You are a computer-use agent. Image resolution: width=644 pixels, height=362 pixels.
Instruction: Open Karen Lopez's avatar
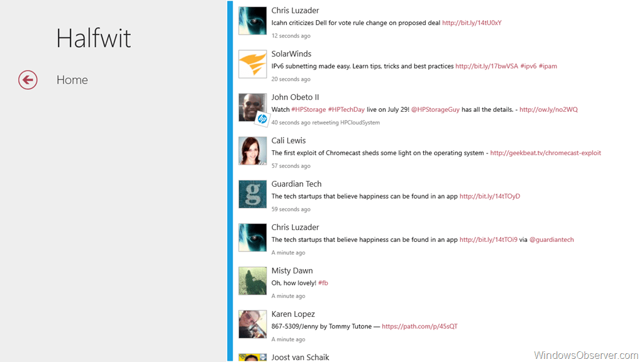pos(253,324)
